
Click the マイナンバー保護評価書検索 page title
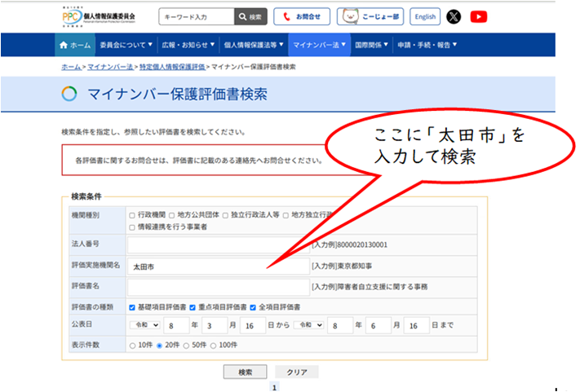coord(177,95)
